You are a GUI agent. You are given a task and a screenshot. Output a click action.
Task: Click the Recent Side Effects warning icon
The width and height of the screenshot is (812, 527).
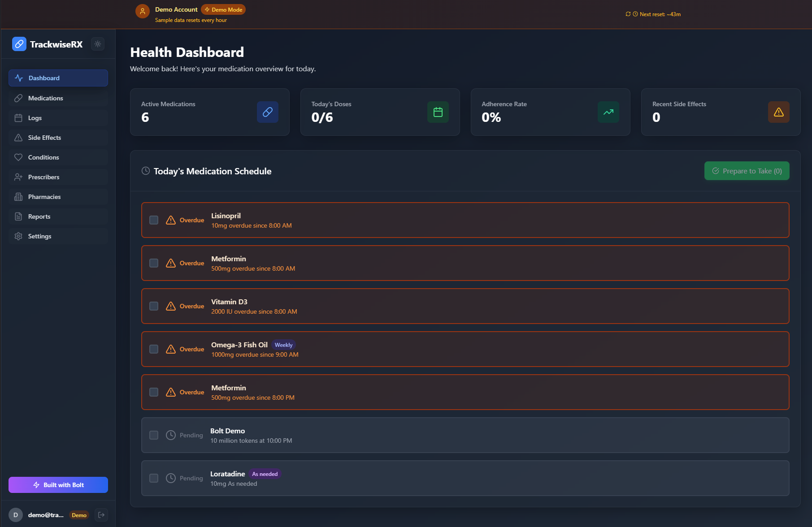pyautogui.click(x=779, y=112)
